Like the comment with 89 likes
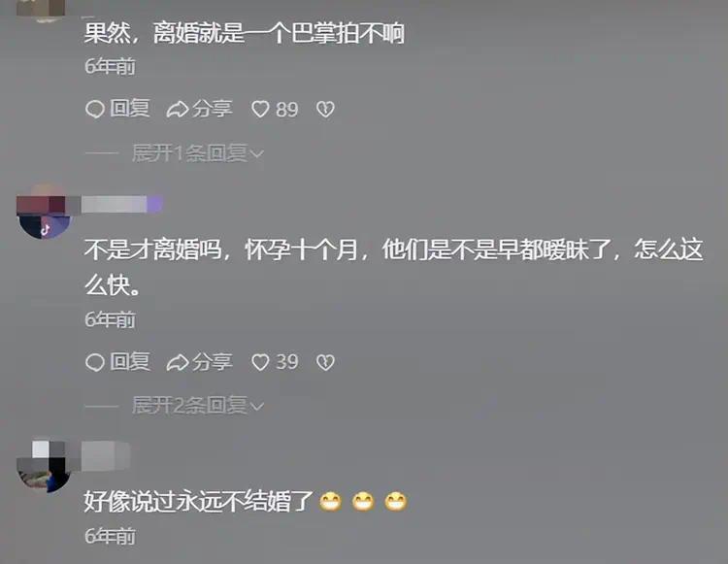This screenshot has width=728, height=564. coord(260,110)
